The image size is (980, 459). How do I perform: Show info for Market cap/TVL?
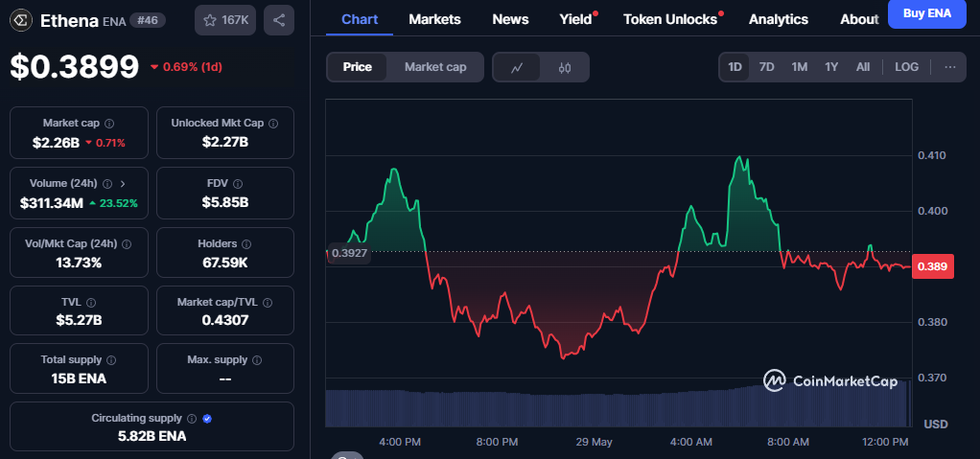268,303
